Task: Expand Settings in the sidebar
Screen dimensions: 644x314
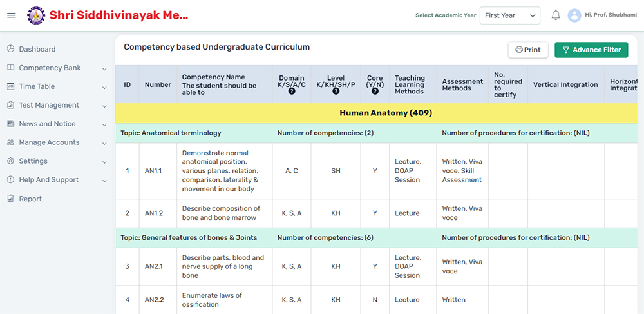Action: 57,161
